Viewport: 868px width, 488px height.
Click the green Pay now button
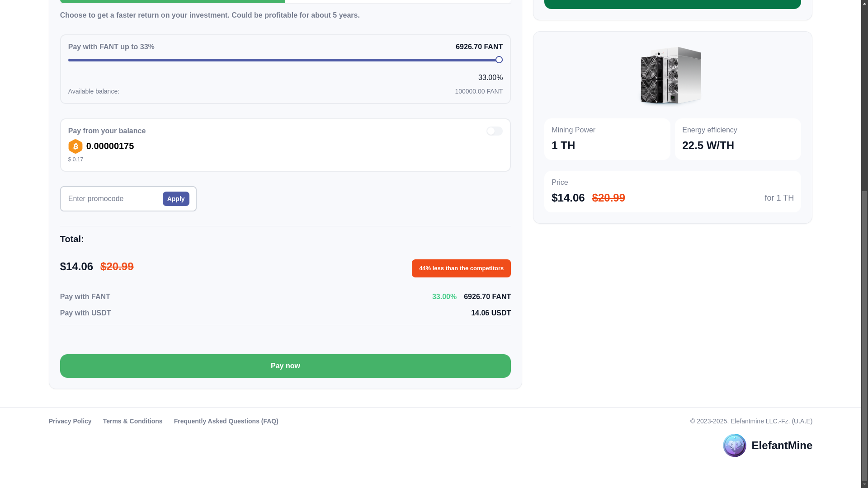[x=285, y=366]
